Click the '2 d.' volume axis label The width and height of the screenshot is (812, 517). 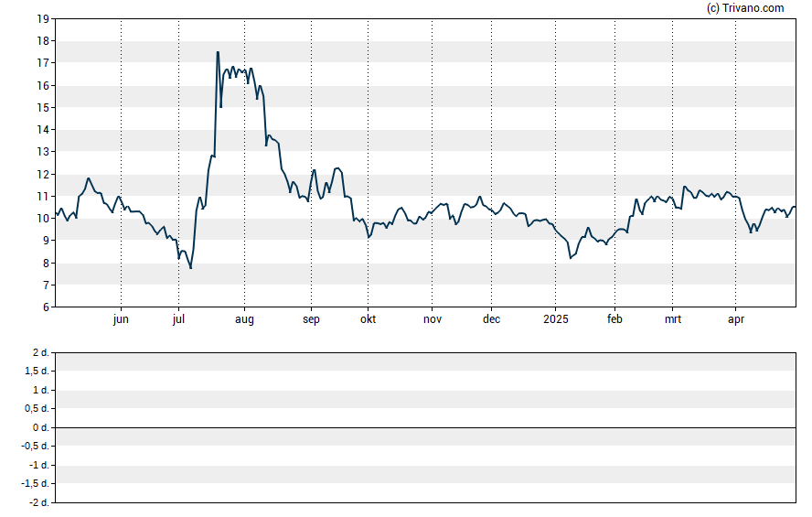pos(41,353)
